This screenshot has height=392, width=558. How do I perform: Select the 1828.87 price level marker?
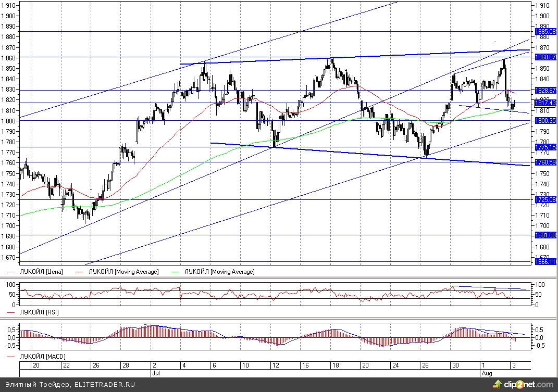coord(545,91)
